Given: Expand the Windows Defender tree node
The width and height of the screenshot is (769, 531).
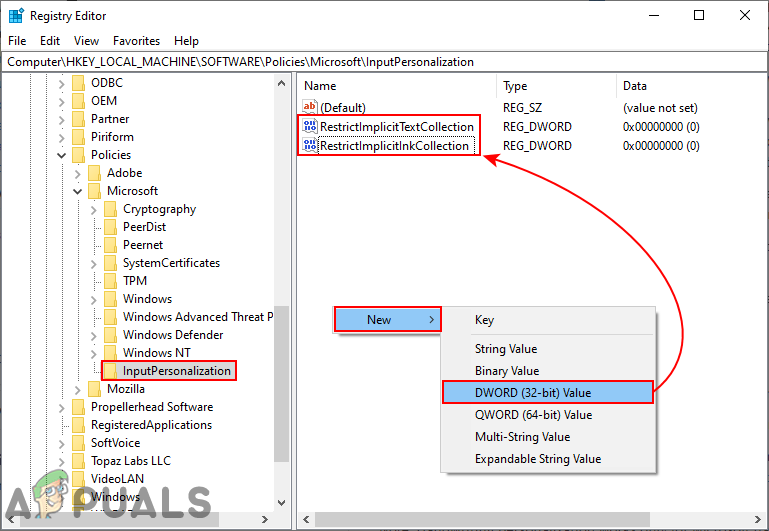Looking at the screenshot, I should [94, 336].
